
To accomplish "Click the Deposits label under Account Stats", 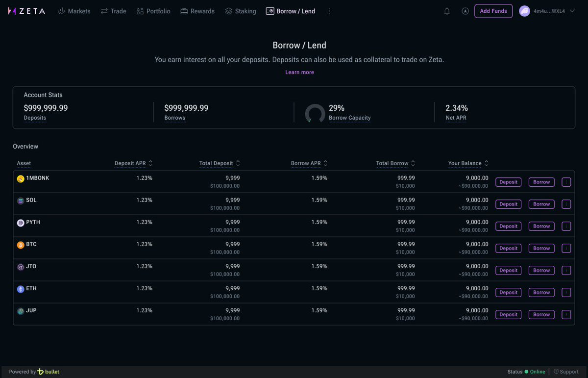I will 35,118.
